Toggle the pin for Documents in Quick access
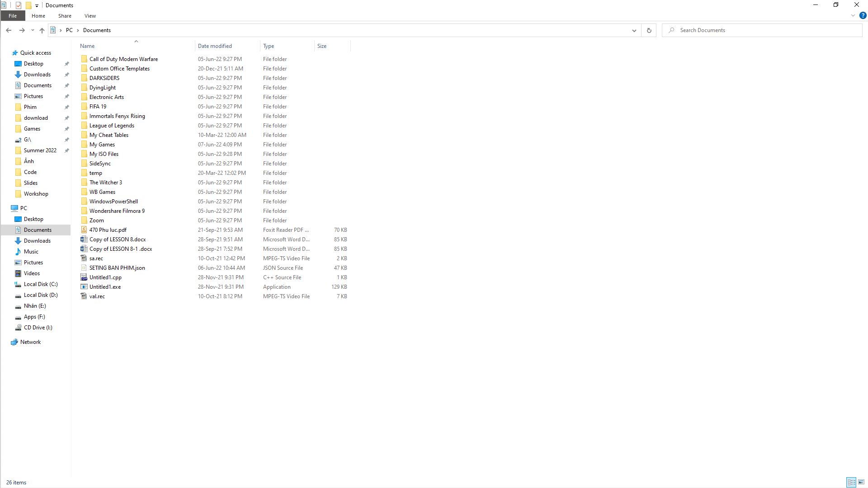868x488 pixels. (67, 85)
